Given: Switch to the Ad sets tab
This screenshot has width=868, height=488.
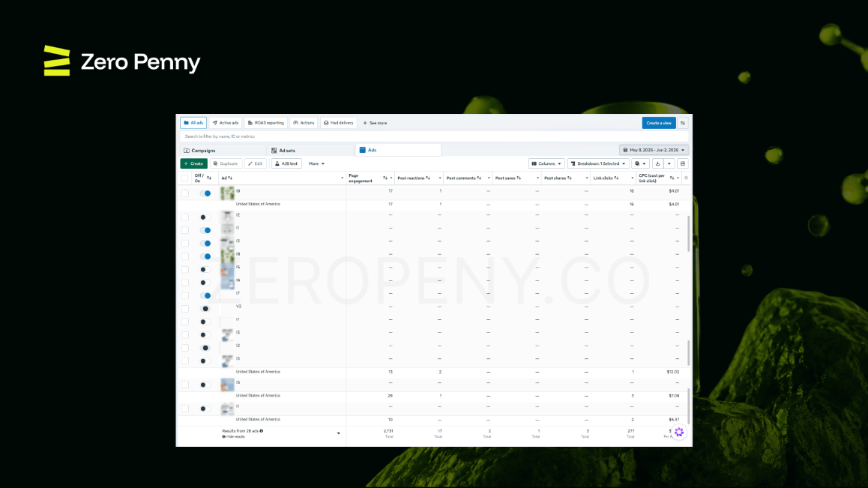Looking at the screenshot, I should tap(311, 150).
